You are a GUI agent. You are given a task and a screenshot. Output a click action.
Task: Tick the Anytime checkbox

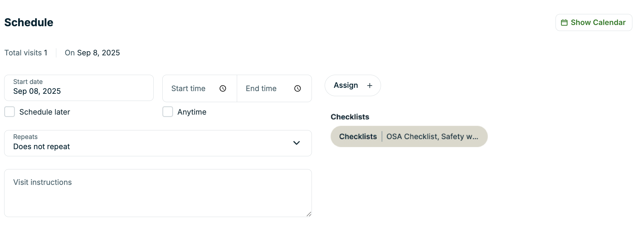[168, 112]
